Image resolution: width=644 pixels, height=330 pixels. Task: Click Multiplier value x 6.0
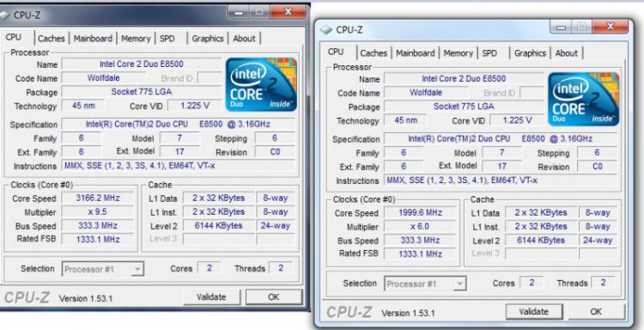pyautogui.click(x=420, y=227)
